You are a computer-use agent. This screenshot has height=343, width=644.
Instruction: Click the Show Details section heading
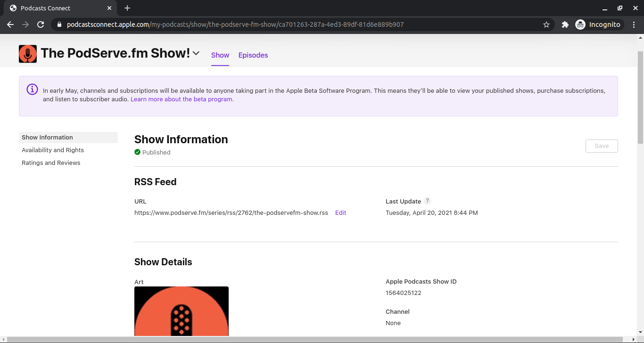pos(163,262)
